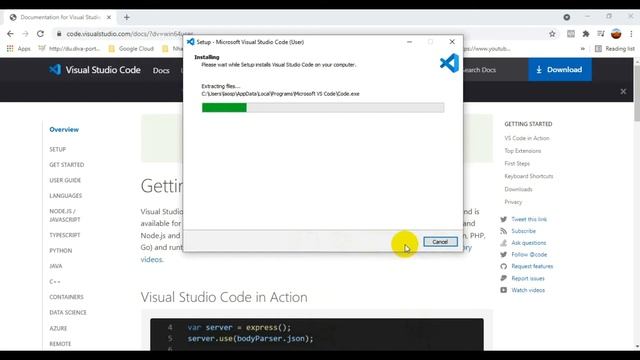Image resolution: width=640 pixels, height=360 pixels.
Task: Expand the USER GUIDE sidebar section
Action: [65, 180]
